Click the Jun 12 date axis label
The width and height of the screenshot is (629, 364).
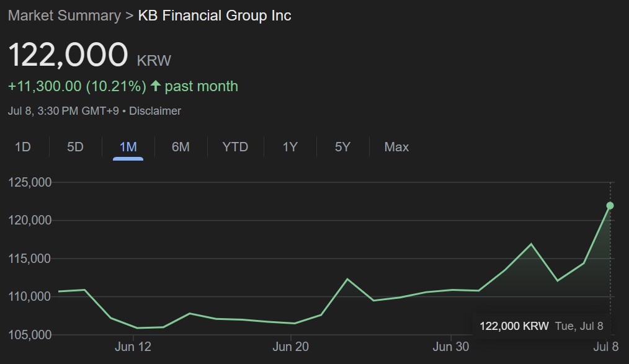point(133,347)
